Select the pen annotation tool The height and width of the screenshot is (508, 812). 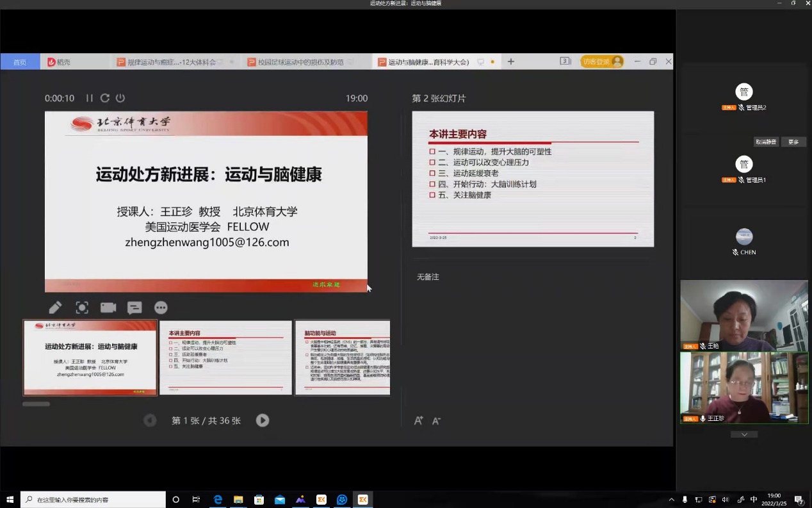pyautogui.click(x=55, y=307)
